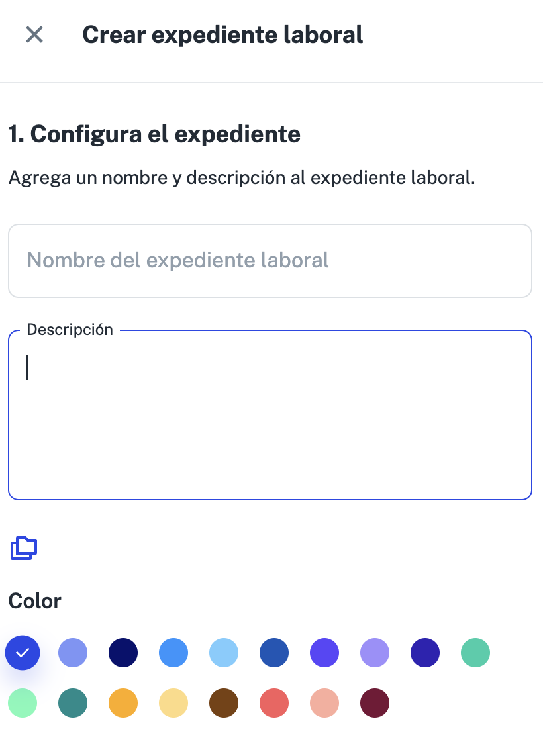Select the checked royal blue color swatch
This screenshot has width=543, height=756.
pyautogui.click(x=23, y=652)
